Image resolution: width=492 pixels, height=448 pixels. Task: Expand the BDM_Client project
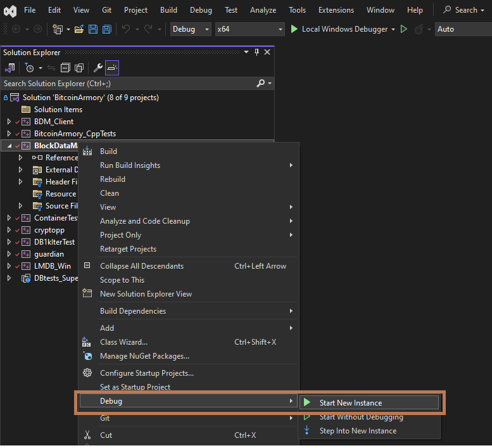tap(9, 122)
